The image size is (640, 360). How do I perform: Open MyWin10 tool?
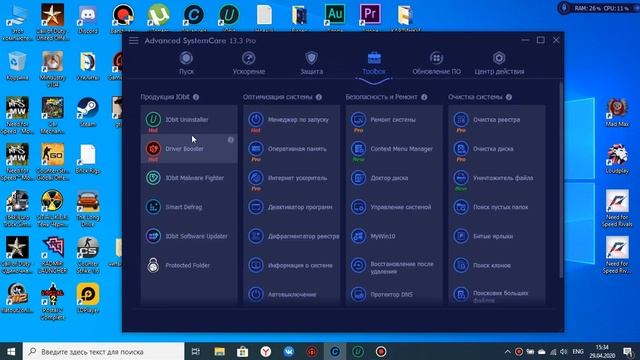pyautogui.click(x=394, y=236)
